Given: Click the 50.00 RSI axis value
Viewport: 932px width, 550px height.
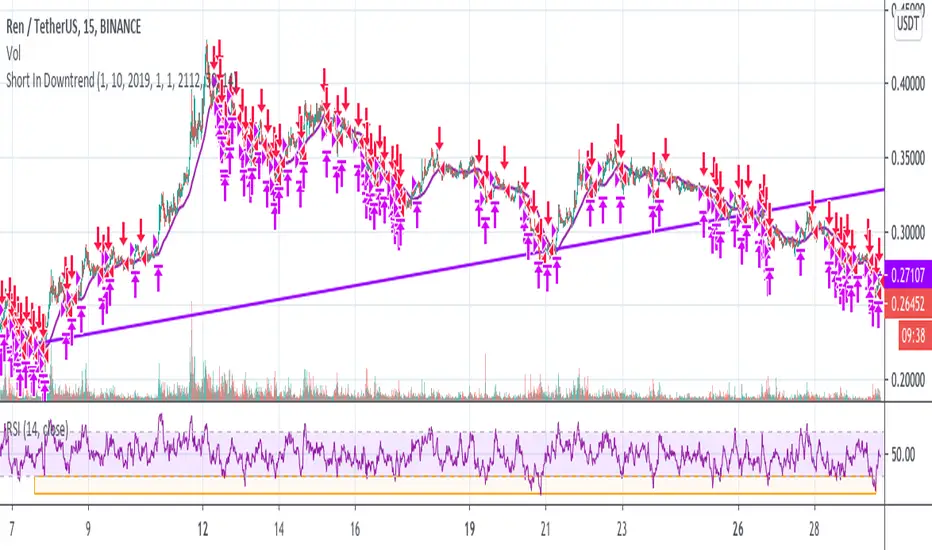Looking at the screenshot, I should tap(903, 455).
